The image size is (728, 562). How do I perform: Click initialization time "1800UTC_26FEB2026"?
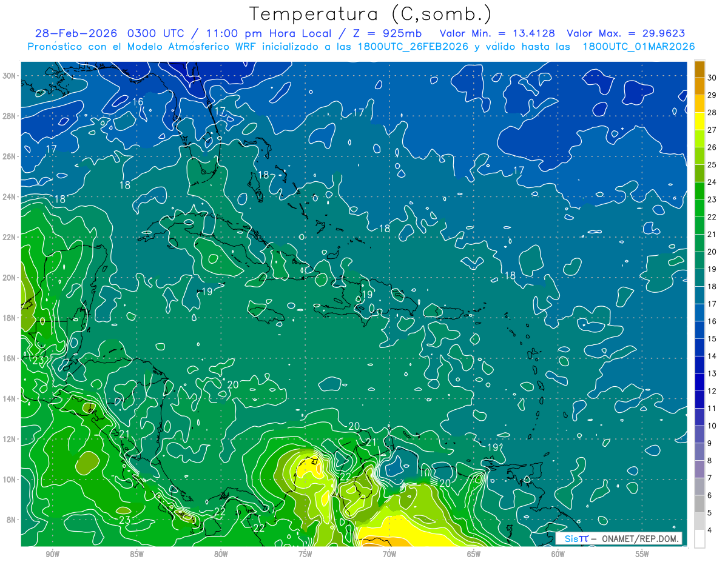412,47
